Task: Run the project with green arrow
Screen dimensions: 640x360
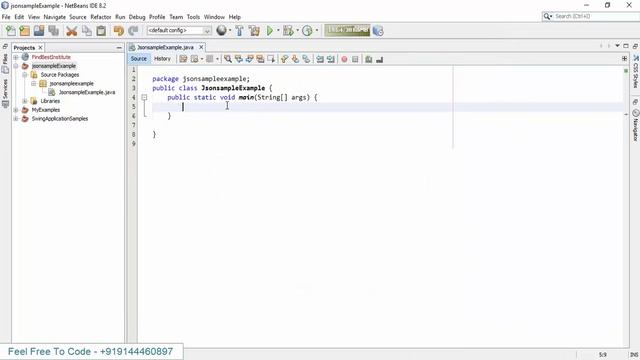Action: (x=270, y=31)
